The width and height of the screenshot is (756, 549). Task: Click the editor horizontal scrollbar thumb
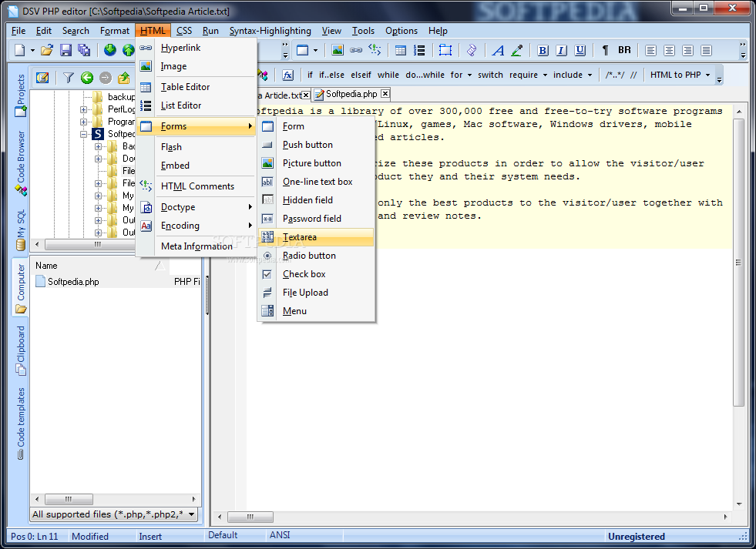250,517
